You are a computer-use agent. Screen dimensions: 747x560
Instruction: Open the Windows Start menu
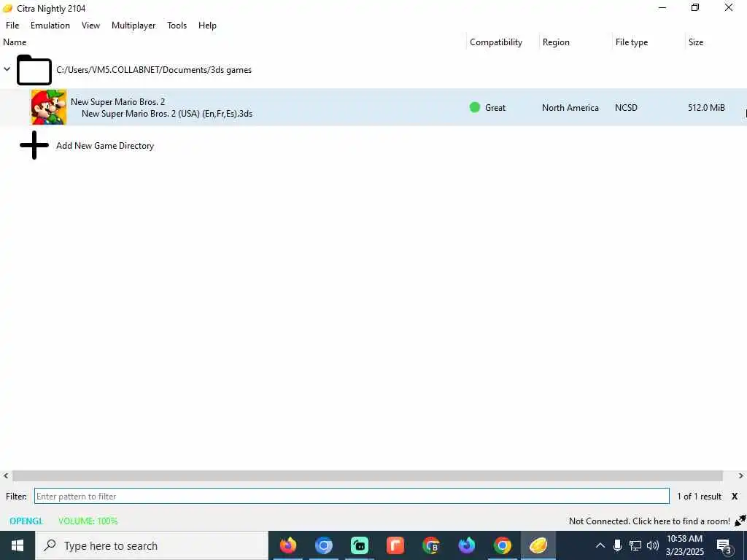click(x=18, y=545)
